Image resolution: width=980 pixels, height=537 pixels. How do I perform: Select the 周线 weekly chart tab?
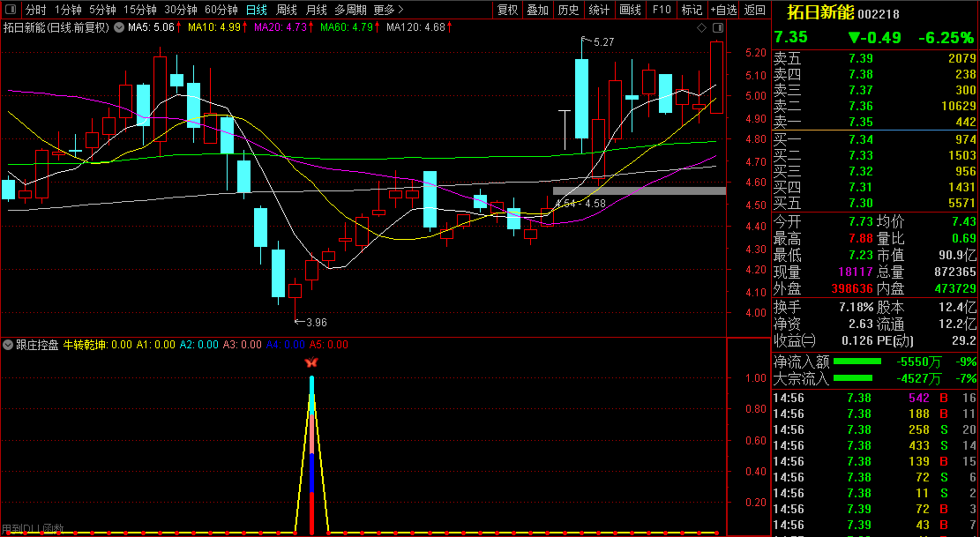pos(286,10)
